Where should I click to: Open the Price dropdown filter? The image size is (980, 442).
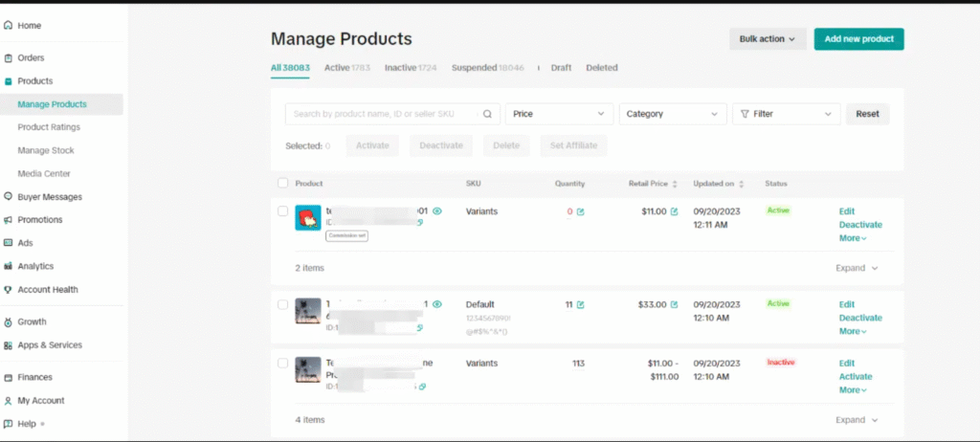(559, 114)
